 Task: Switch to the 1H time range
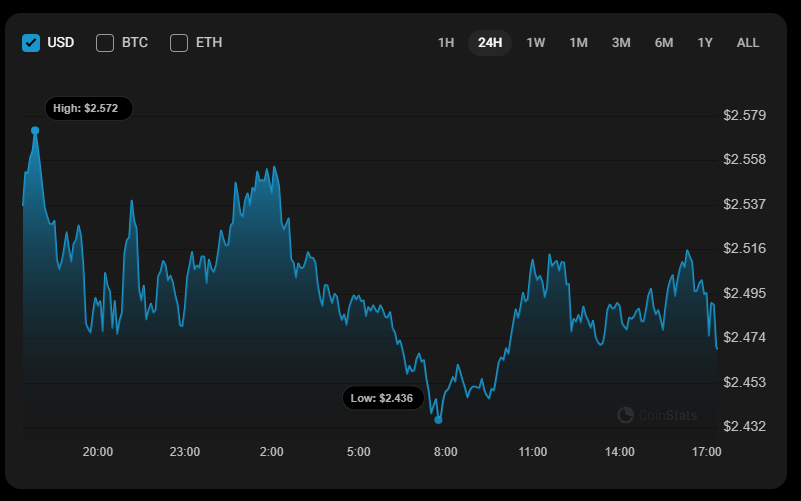click(446, 42)
